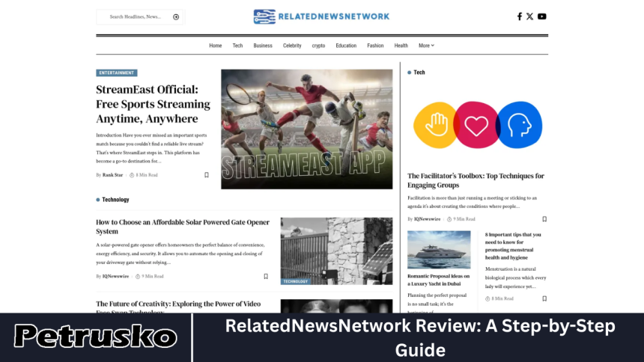Open the Tech menu item
The width and height of the screenshot is (644, 362).
[237, 46]
